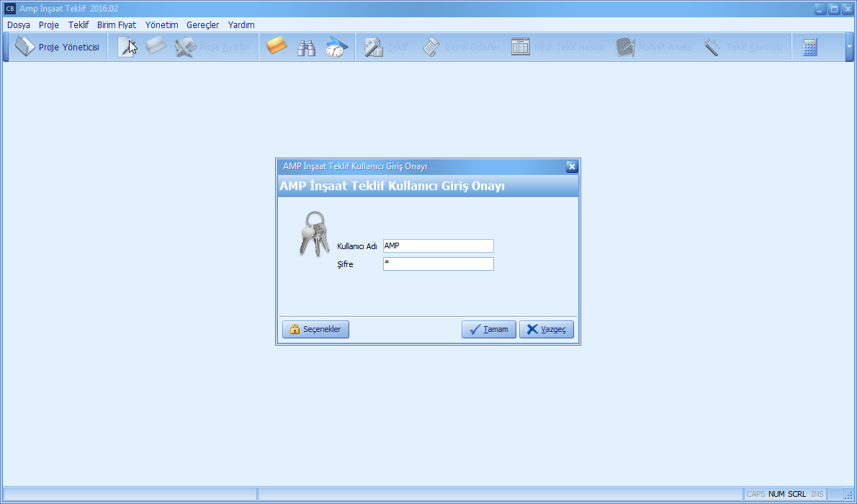Click the Kullanıcı Adı input field

pyautogui.click(x=438, y=246)
